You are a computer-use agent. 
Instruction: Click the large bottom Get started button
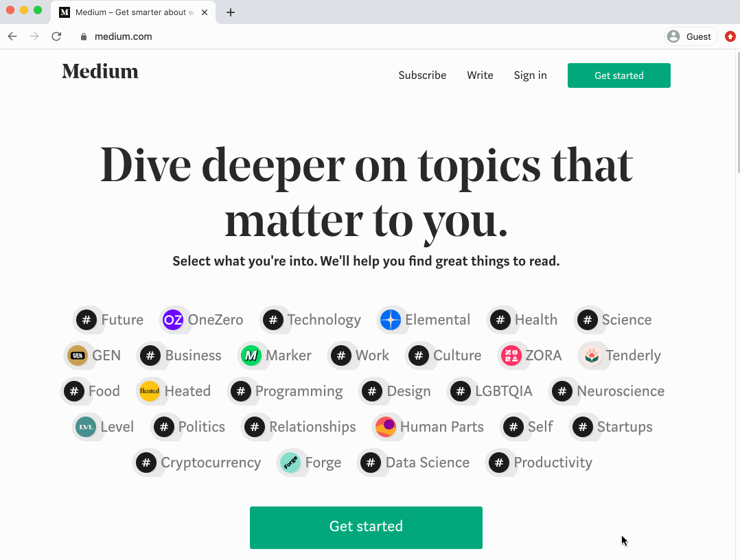click(366, 528)
